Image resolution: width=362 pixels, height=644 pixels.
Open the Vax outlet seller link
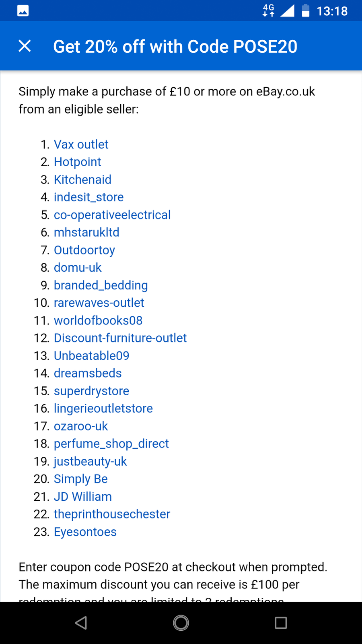click(x=81, y=144)
